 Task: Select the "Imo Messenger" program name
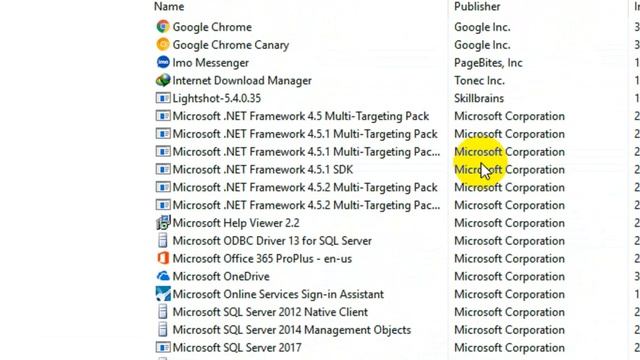tap(211, 63)
